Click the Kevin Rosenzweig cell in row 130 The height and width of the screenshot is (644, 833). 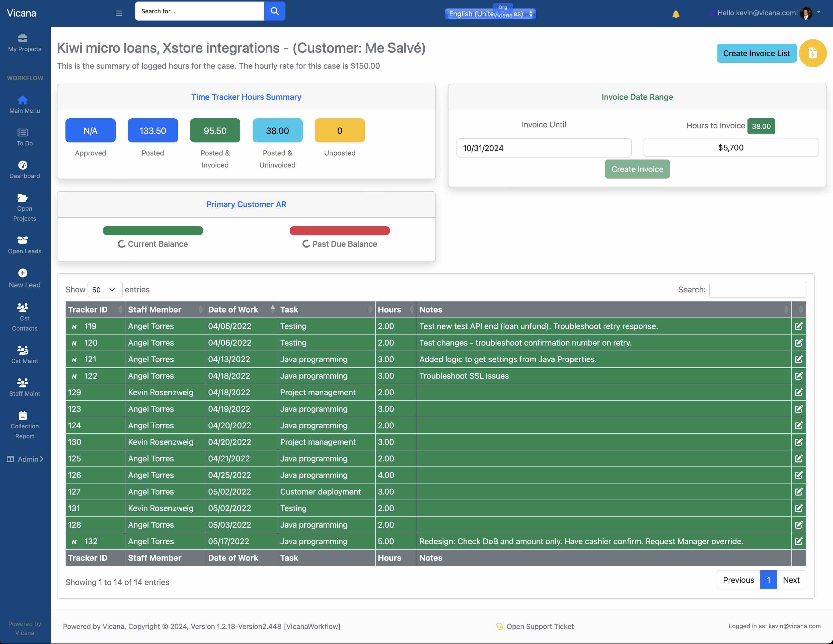[166, 442]
